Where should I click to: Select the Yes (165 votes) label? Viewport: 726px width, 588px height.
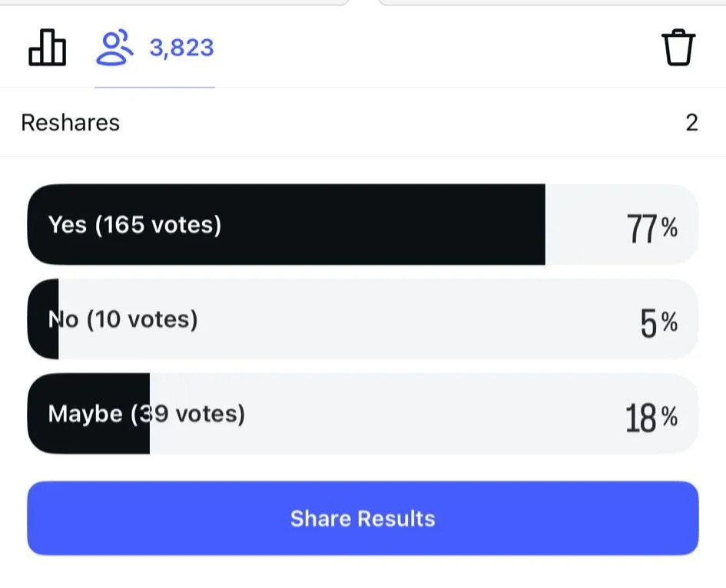point(134,225)
